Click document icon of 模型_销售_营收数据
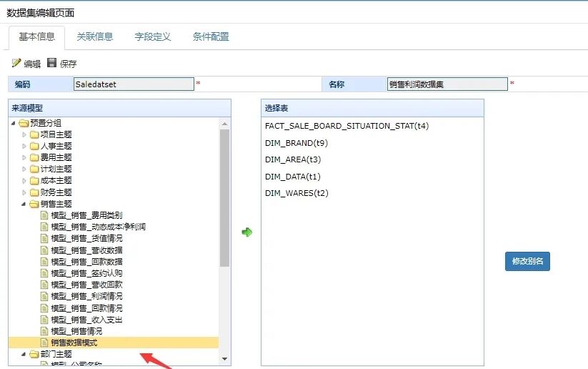This screenshot has height=369, width=588. click(x=44, y=250)
